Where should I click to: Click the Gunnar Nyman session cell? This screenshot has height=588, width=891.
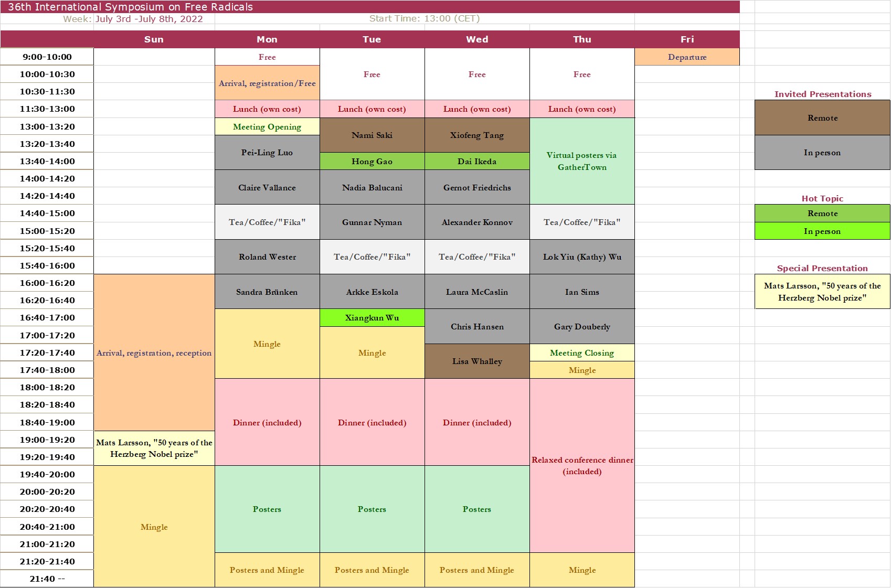click(372, 222)
